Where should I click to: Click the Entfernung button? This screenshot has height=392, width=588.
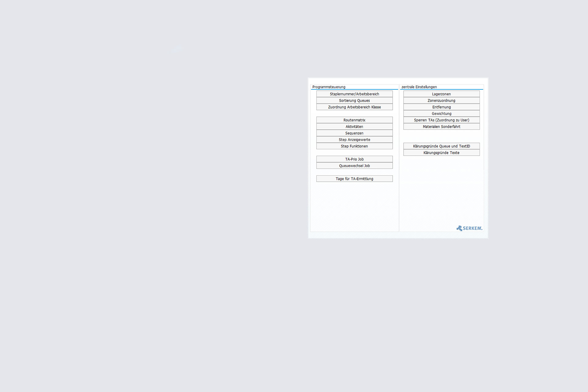(441, 107)
